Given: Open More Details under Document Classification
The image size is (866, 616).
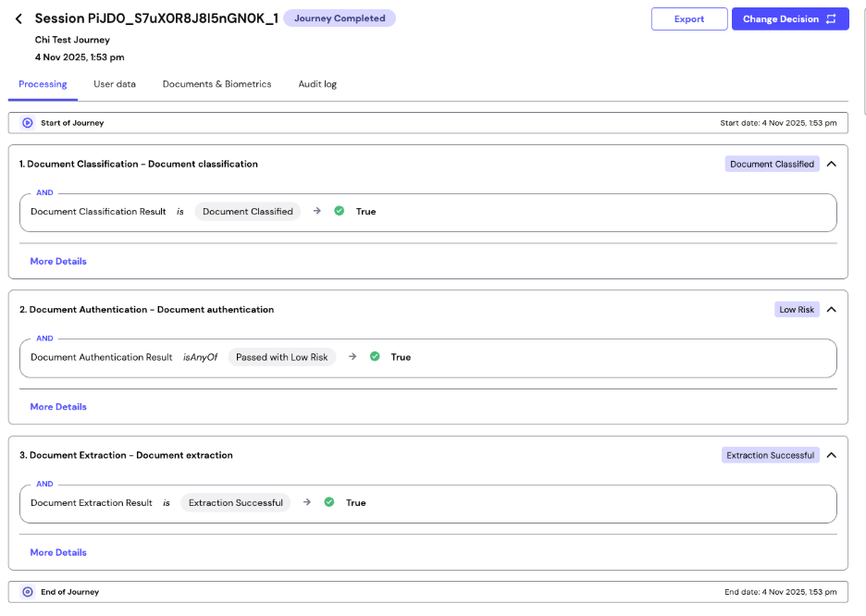Looking at the screenshot, I should 58,261.
